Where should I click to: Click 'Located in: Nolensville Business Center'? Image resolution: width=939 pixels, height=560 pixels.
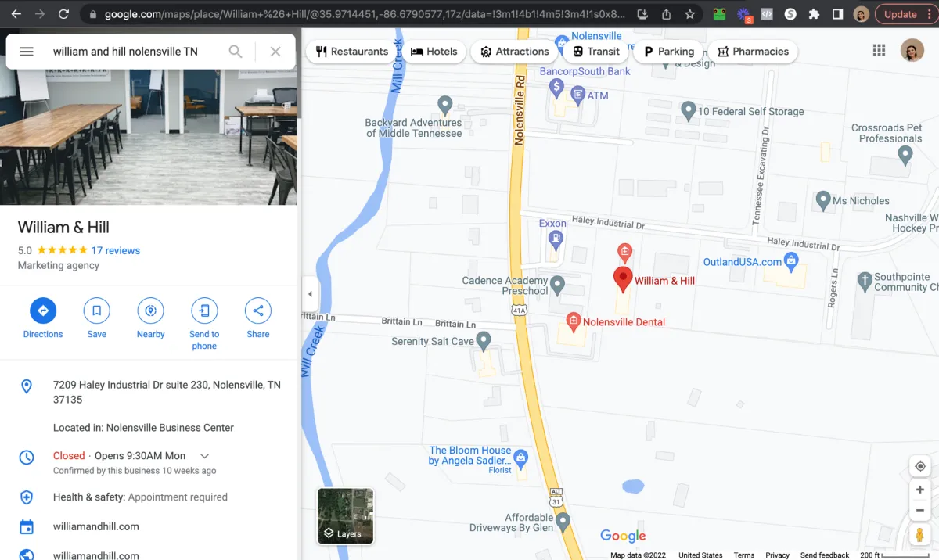143,428
